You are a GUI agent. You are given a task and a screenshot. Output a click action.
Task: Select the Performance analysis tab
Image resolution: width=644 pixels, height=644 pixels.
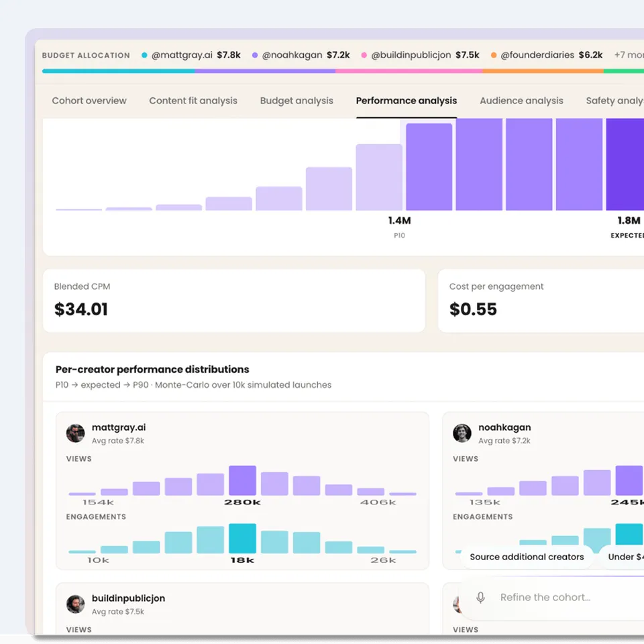pos(407,101)
